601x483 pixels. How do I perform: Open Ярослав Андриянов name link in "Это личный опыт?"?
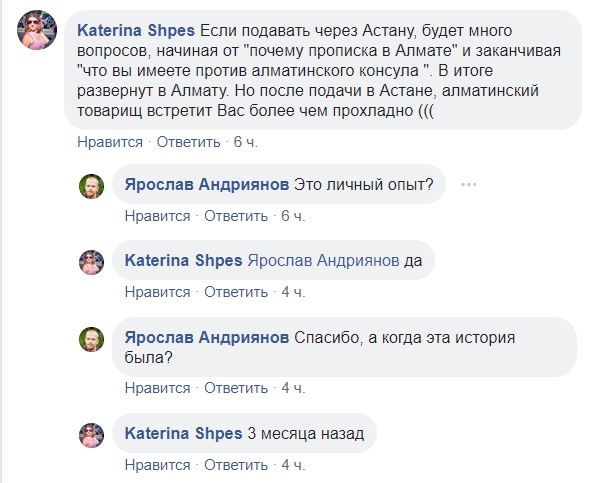[205, 185]
